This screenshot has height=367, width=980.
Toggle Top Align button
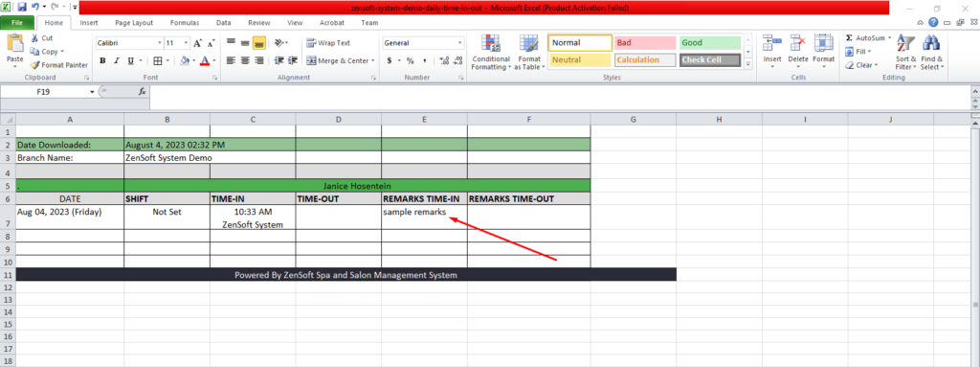tap(231, 43)
